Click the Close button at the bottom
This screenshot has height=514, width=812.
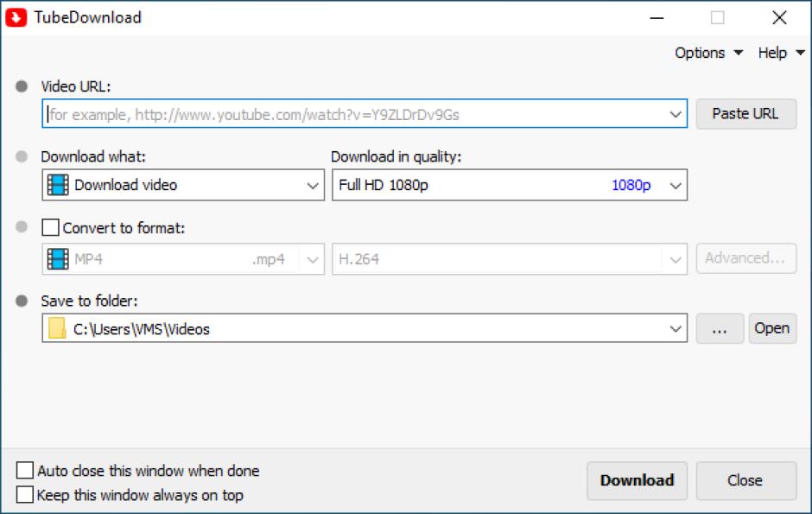coord(745,480)
